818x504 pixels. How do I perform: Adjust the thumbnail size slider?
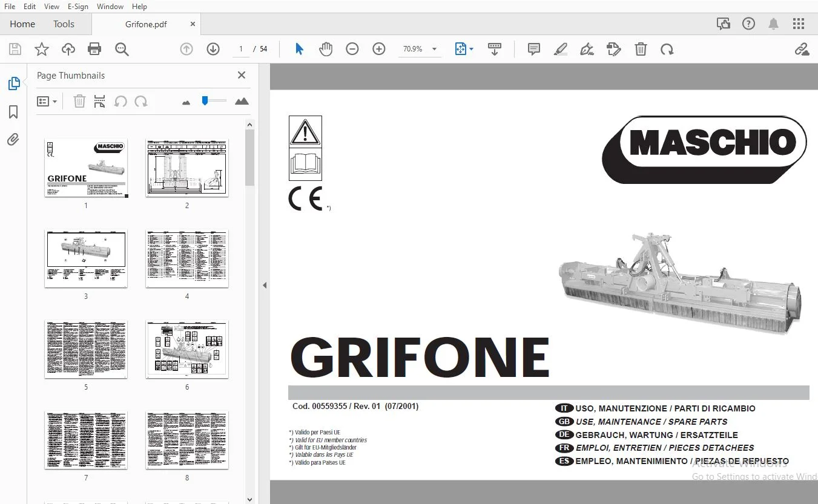tap(205, 100)
